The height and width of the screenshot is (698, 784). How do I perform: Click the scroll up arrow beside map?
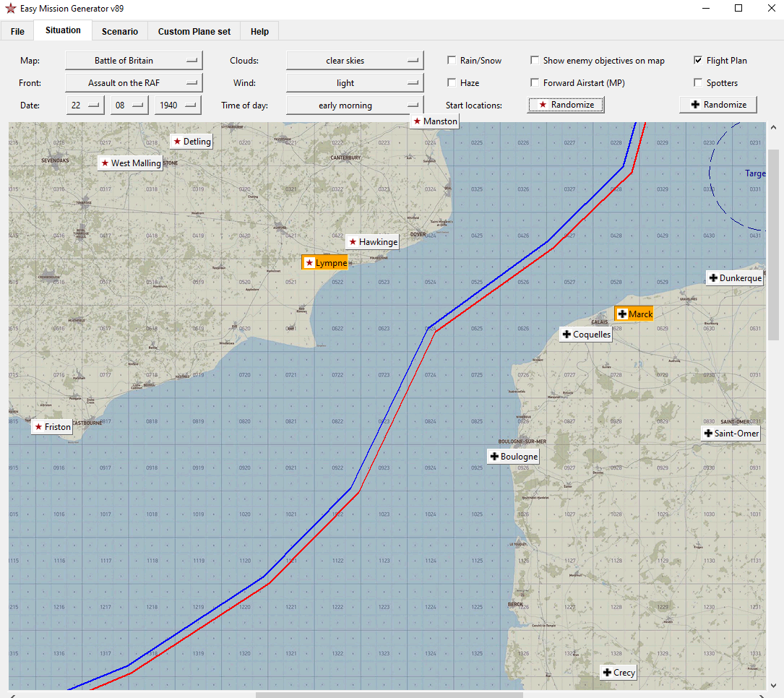tap(773, 127)
